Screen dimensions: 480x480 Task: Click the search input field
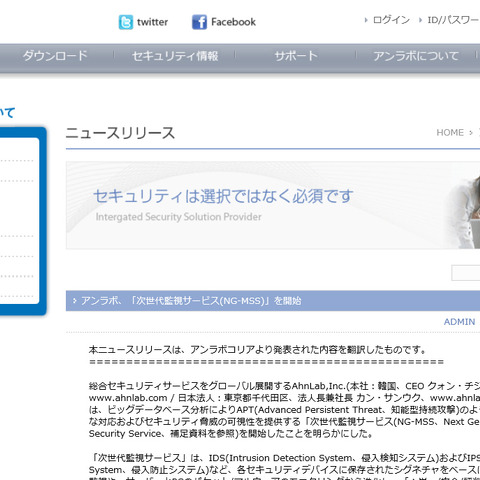pos(466,273)
